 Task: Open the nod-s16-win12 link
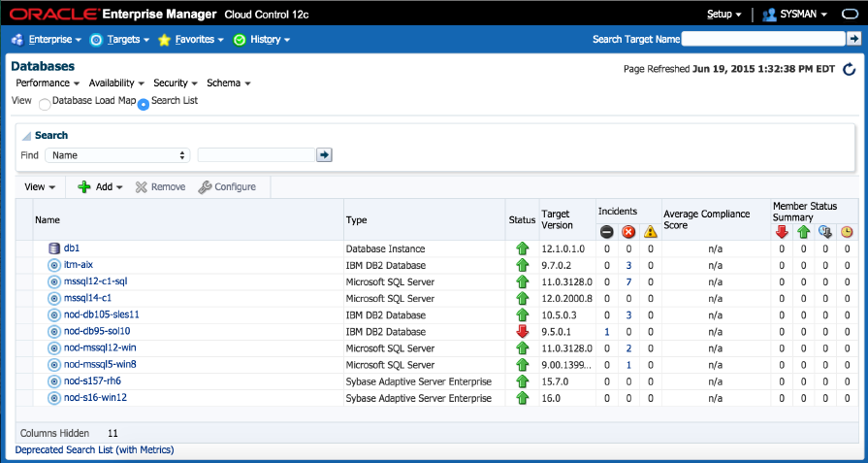pos(96,398)
